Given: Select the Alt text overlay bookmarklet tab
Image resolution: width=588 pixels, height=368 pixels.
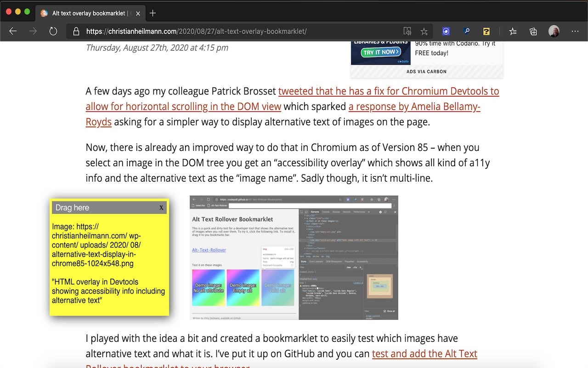Looking at the screenshot, I should point(90,13).
